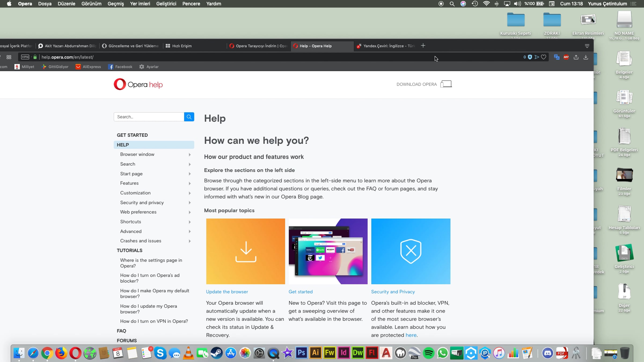Open the Yer imleri menu

click(140, 4)
